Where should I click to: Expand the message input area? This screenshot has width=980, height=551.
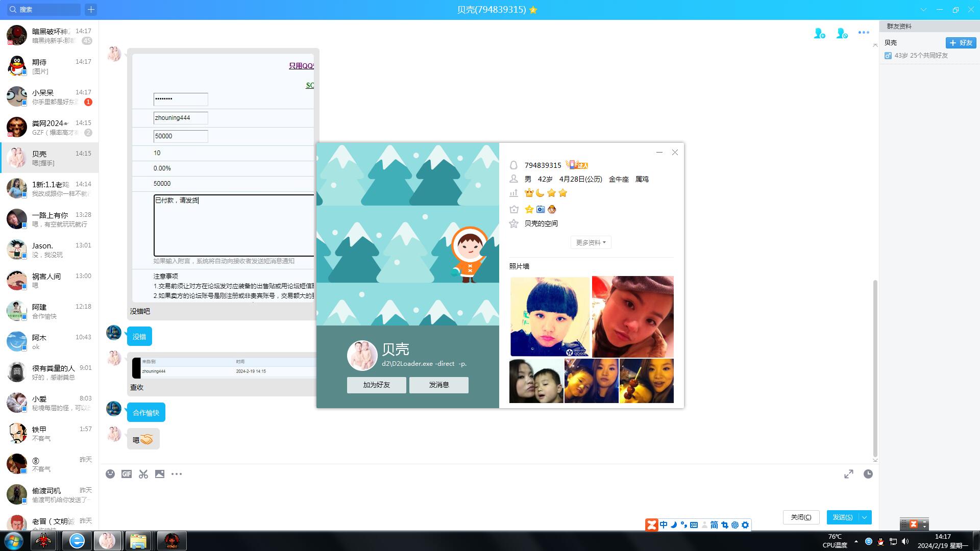(x=848, y=474)
